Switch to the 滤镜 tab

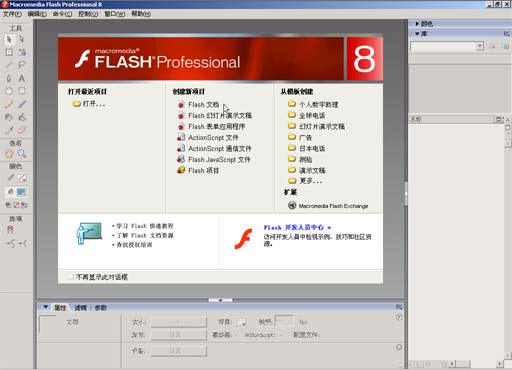(x=80, y=308)
